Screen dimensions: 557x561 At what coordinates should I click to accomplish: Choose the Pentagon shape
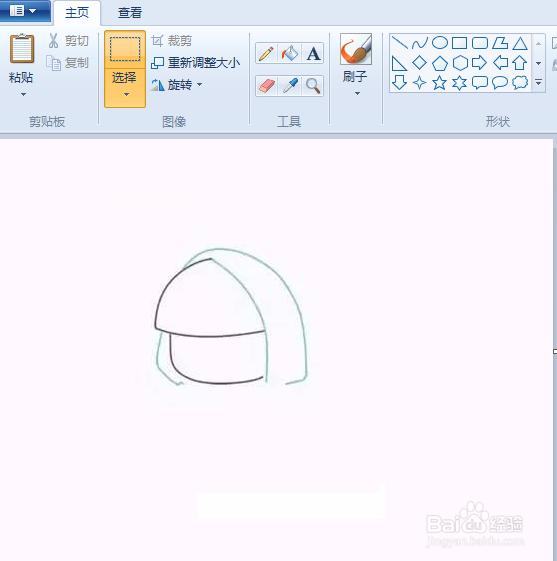(x=440, y=63)
